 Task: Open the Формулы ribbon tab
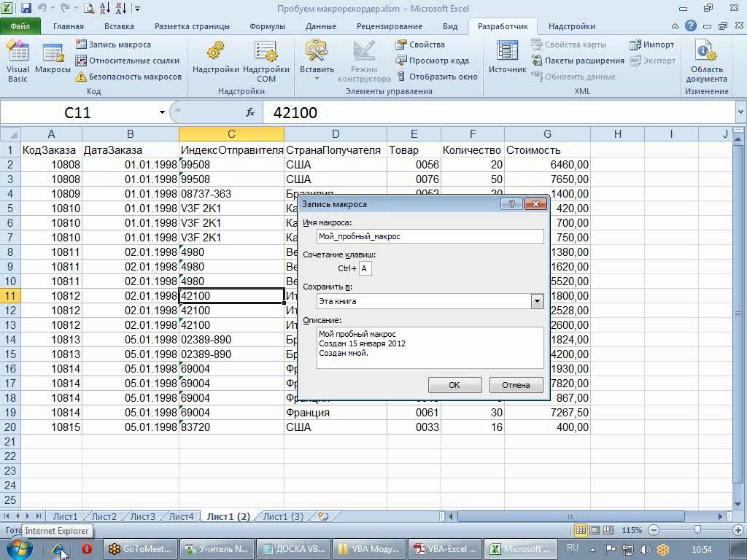click(x=267, y=26)
